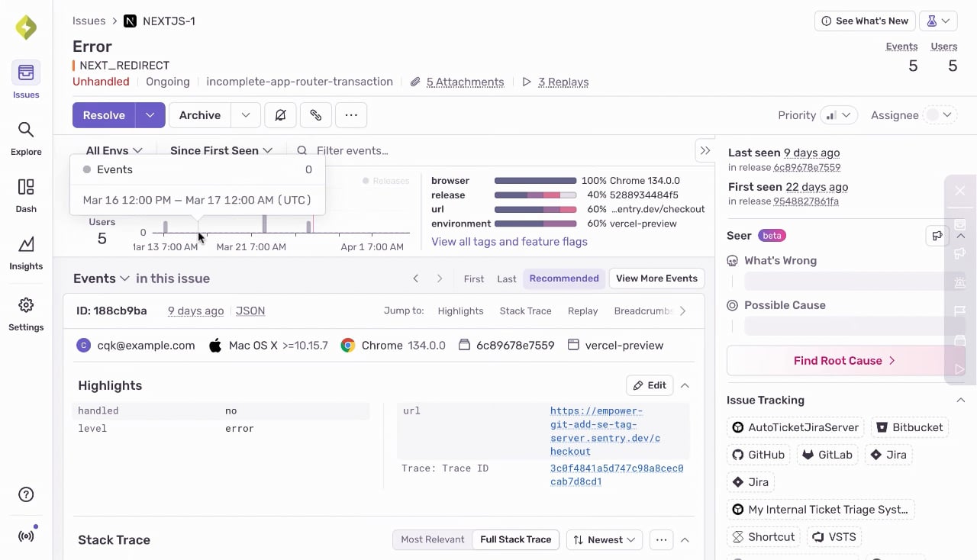977x560 pixels.
Task: Open the Since First Seen dropdown
Action: [221, 150]
